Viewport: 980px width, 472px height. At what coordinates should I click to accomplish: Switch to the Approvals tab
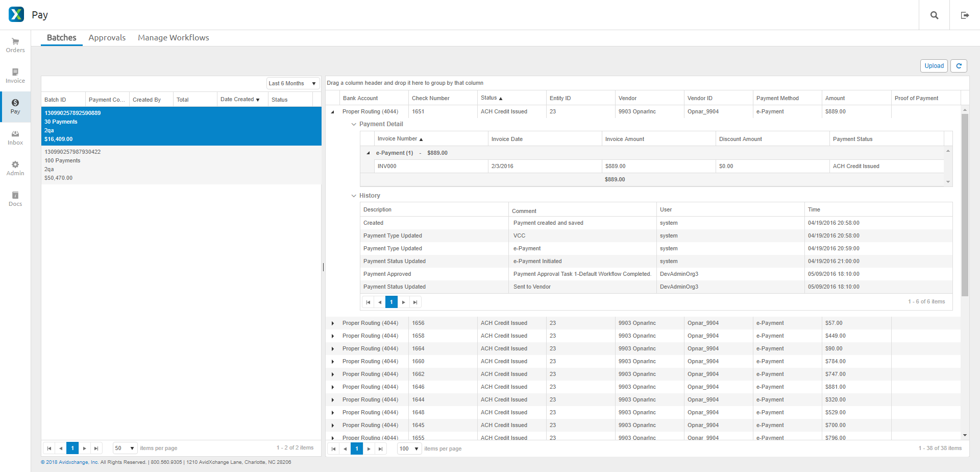point(107,37)
